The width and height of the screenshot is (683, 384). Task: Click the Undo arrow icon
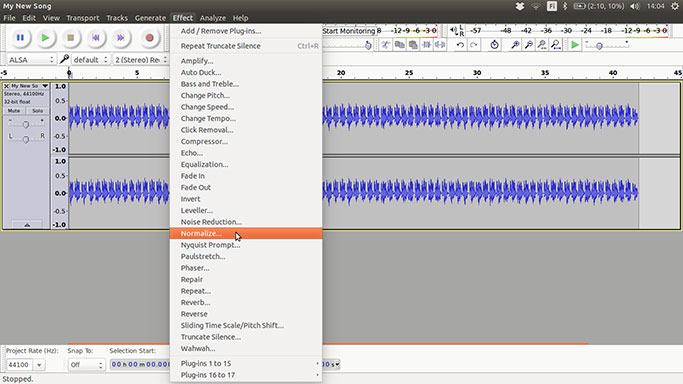click(x=460, y=45)
